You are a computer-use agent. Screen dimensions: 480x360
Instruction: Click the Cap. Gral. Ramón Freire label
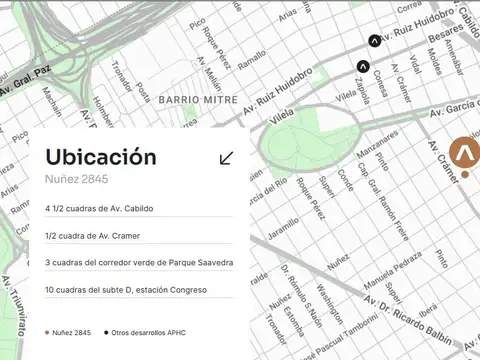click(383, 202)
